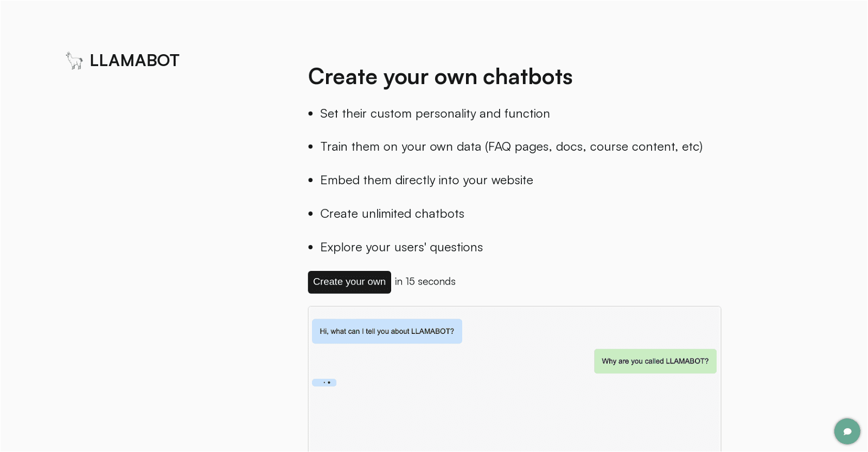The height and width of the screenshot is (452, 868).
Task: Click the "in 15 seconds" label
Action: tap(425, 282)
